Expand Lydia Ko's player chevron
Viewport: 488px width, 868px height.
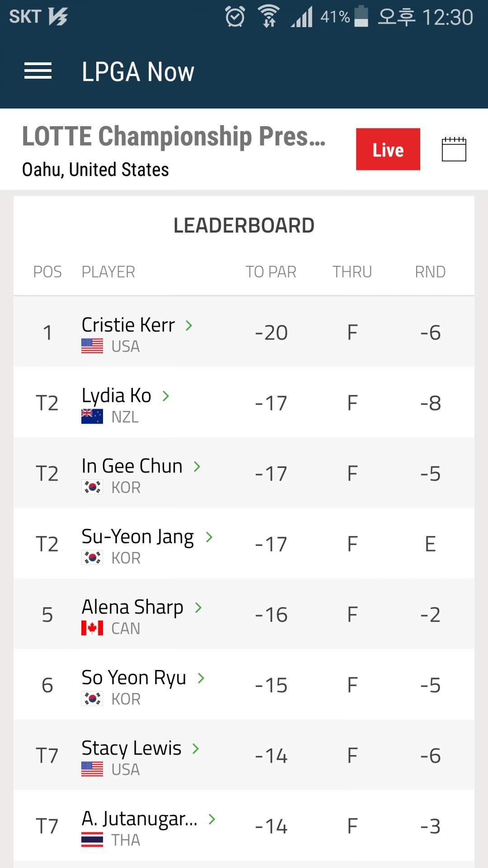[166, 396]
